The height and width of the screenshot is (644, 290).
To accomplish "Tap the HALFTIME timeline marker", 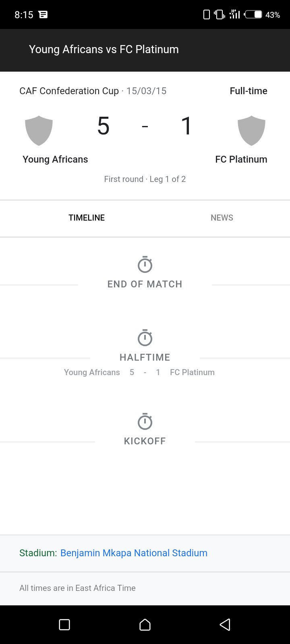I will (145, 357).
